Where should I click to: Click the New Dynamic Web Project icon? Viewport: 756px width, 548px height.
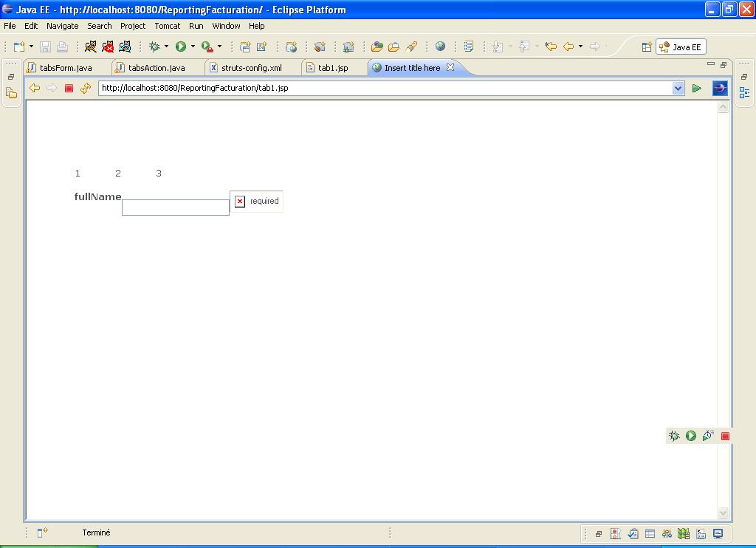click(x=245, y=47)
